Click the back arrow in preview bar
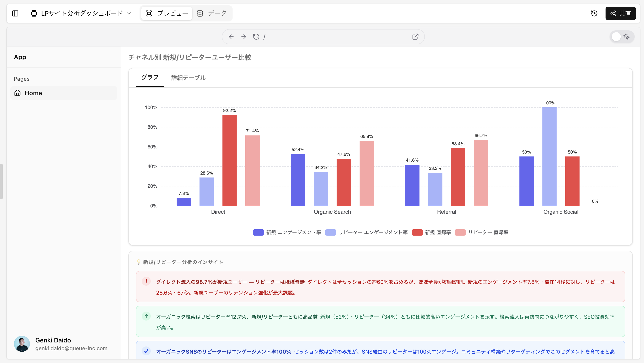 point(231,37)
